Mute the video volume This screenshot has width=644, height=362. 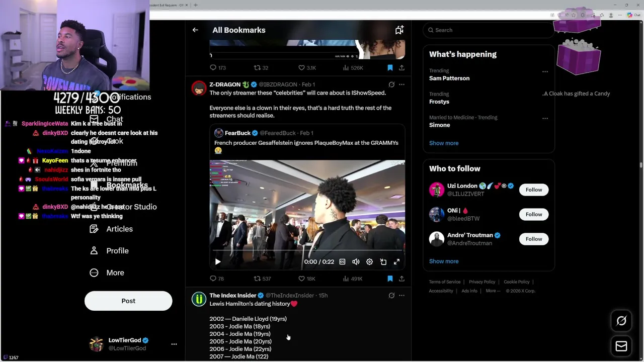point(356,262)
